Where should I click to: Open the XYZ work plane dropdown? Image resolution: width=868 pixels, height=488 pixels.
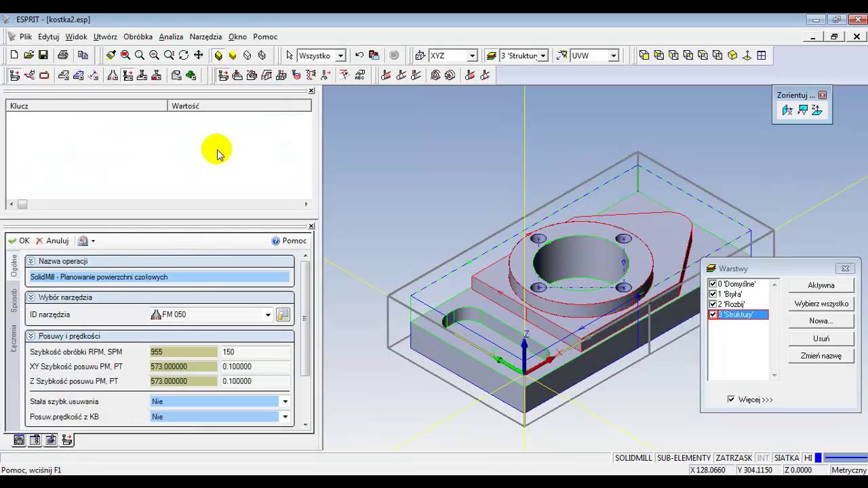tap(473, 56)
